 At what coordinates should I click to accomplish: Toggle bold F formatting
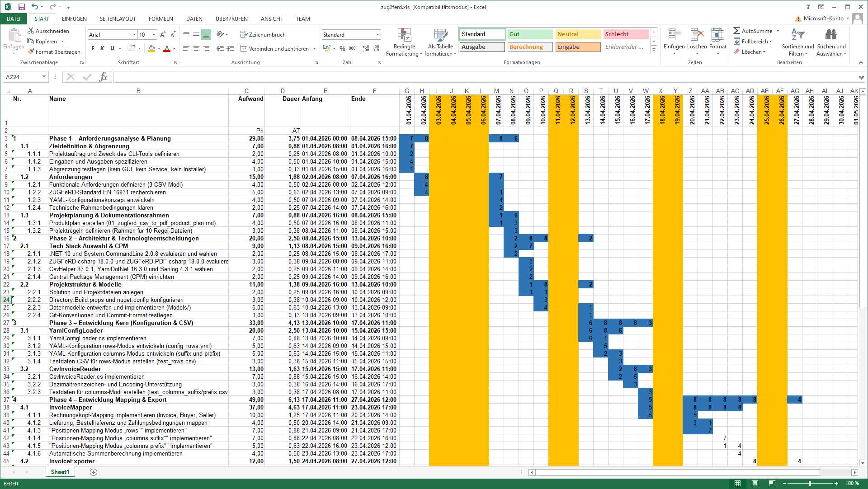93,48
